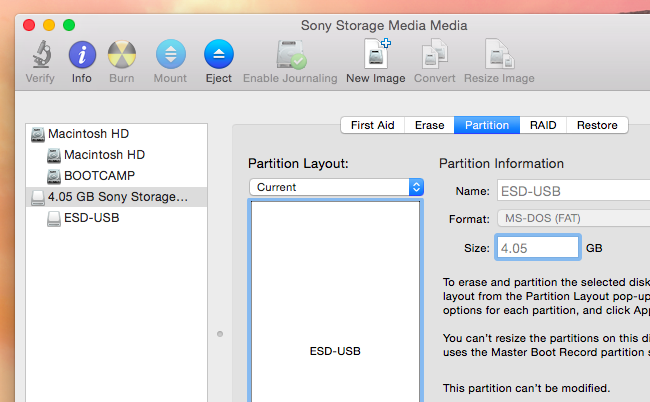Select the Restore tab

[597, 125]
